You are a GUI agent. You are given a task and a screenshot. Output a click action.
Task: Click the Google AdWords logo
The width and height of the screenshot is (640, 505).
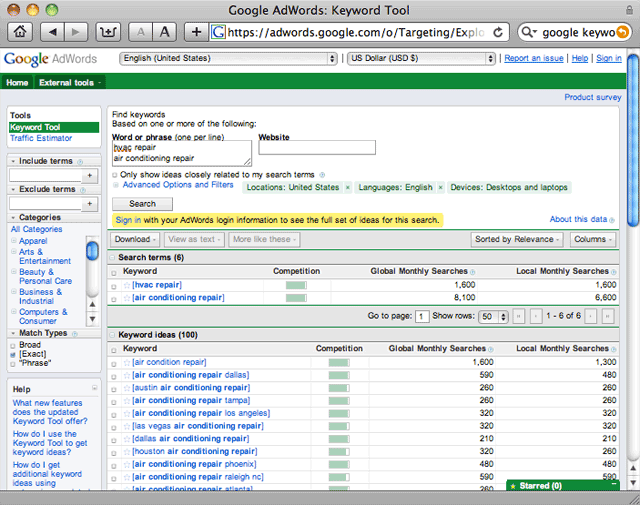tap(51, 59)
